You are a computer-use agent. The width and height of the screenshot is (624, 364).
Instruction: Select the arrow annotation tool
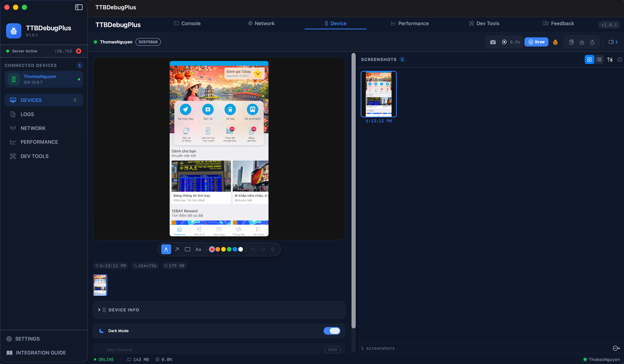(x=177, y=249)
